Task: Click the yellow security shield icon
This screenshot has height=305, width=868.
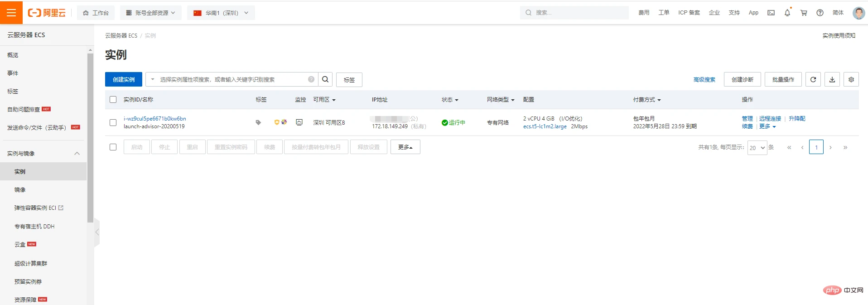Action: pos(277,122)
